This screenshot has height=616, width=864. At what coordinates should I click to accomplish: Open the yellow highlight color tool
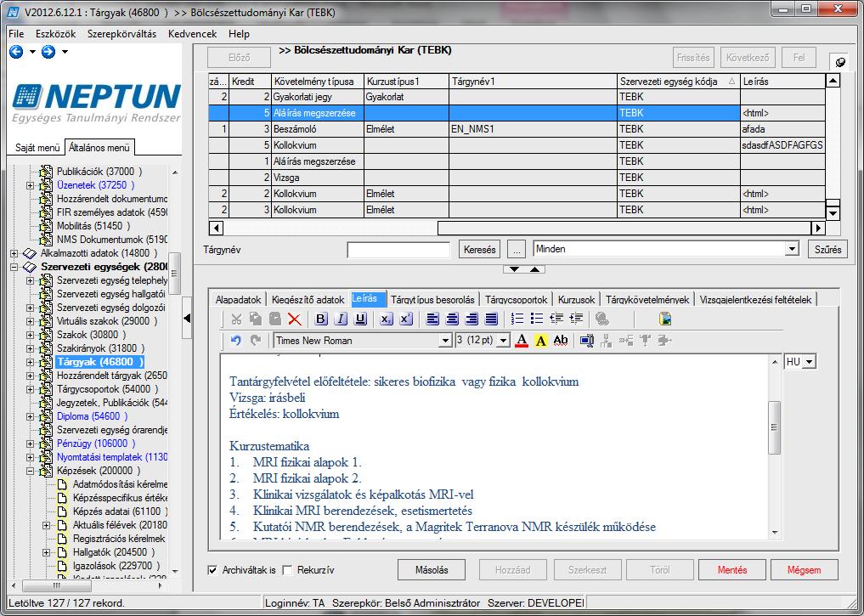[541, 341]
